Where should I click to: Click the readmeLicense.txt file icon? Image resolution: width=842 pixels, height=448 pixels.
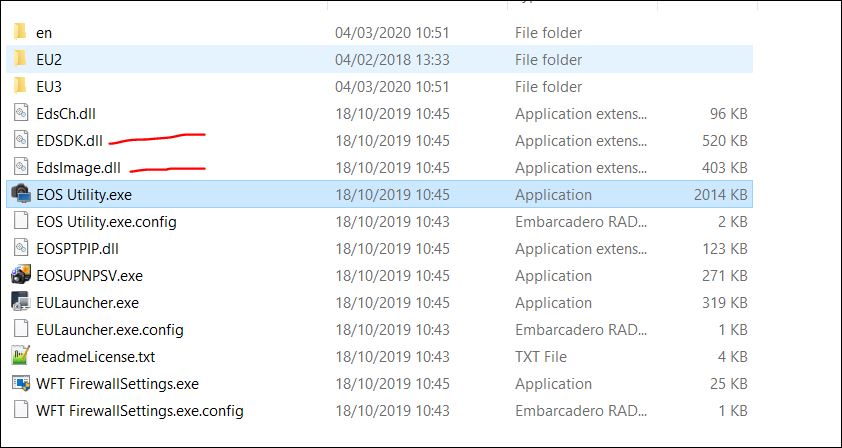pyautogui.click(x=20, y=356)
